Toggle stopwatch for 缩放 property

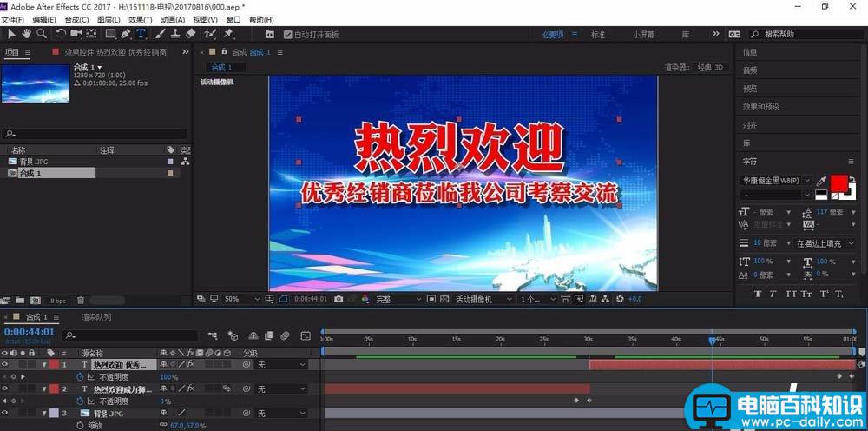(x=80, y=426)
